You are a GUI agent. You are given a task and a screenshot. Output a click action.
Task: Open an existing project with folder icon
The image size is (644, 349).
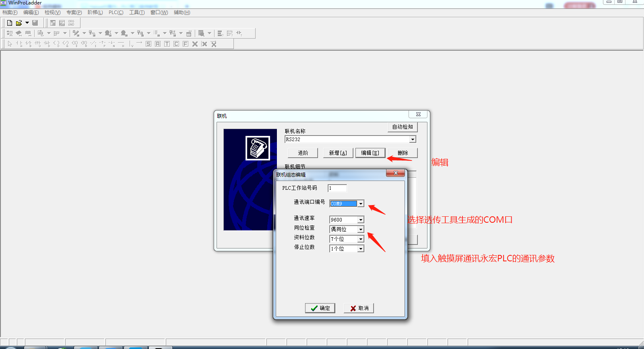pos(19,23)
